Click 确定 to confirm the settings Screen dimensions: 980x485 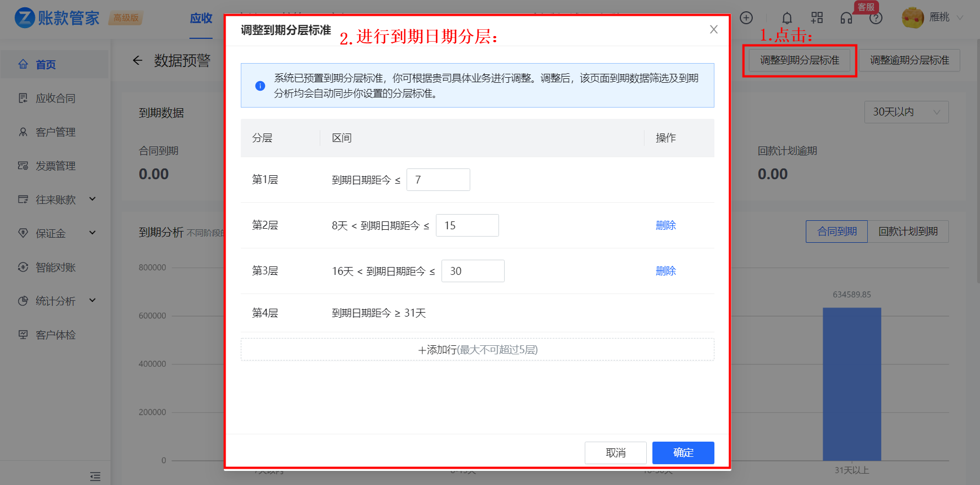[683, 453]
